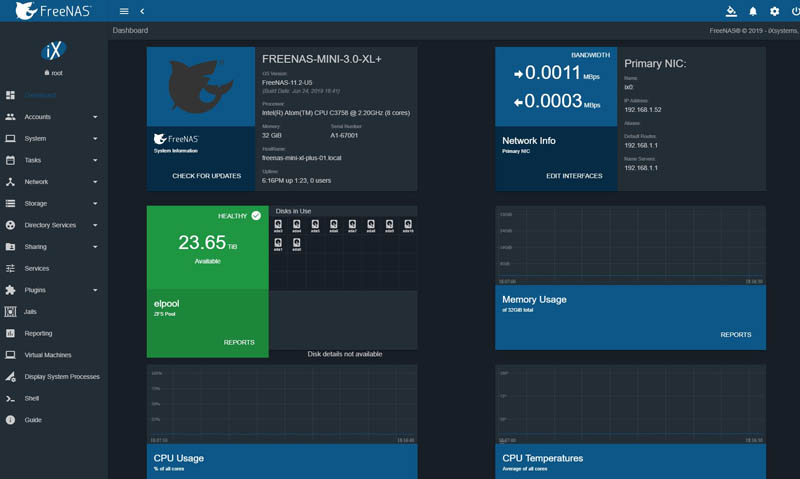
Task: Click the theme paint bucket icon
Action: tap(731, 11)
